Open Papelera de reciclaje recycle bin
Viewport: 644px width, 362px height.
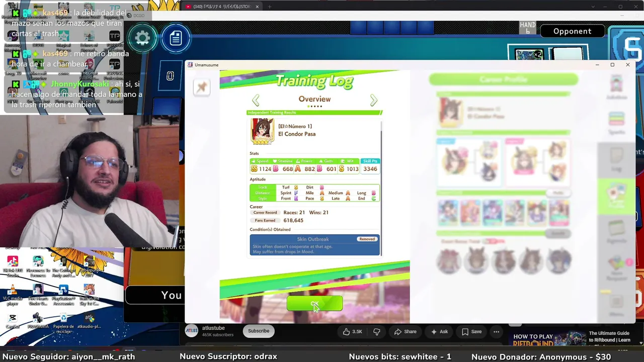[x=63, y=323]
